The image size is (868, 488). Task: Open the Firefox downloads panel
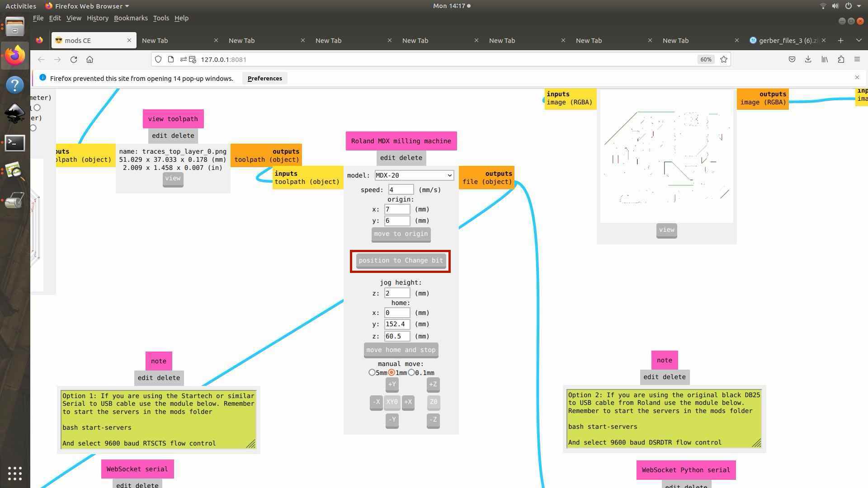click(x=808, y=60)
